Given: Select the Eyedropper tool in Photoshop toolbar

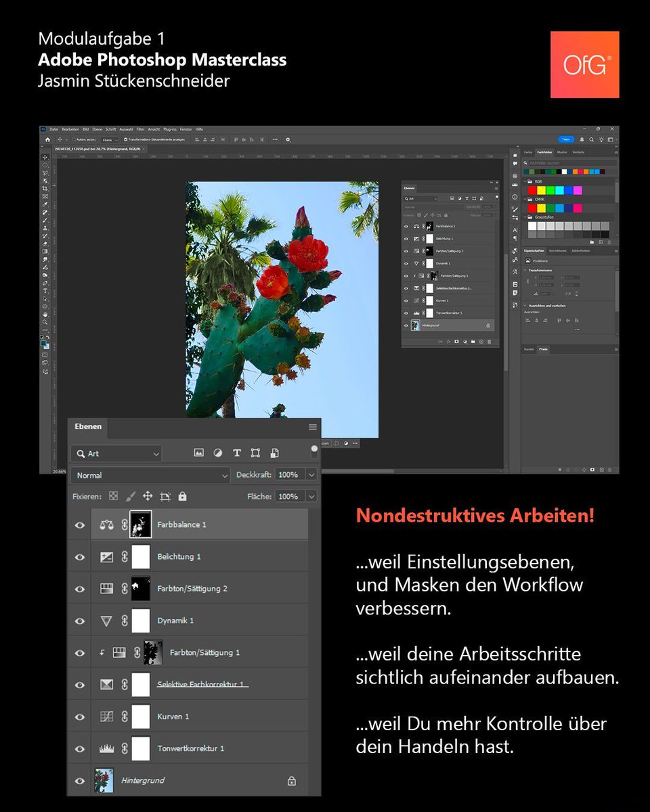Looking at the screenshot, I should (45, 204).
